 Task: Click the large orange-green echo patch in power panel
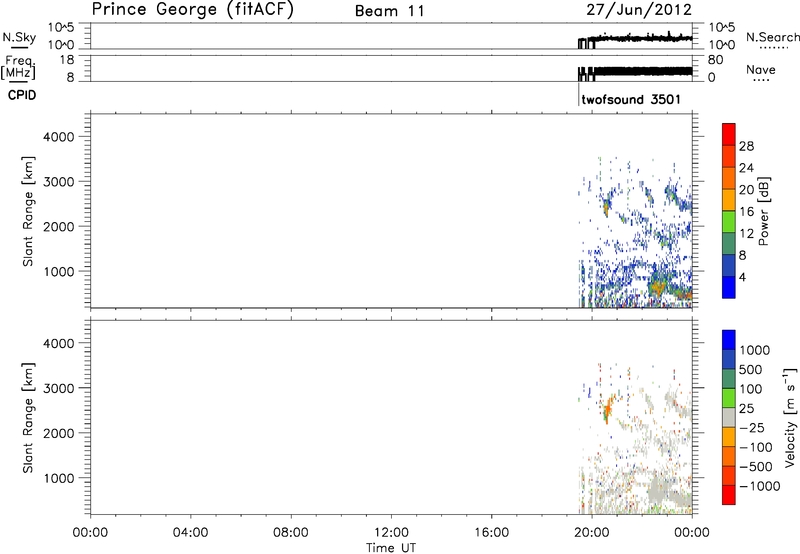coord(658,288)
